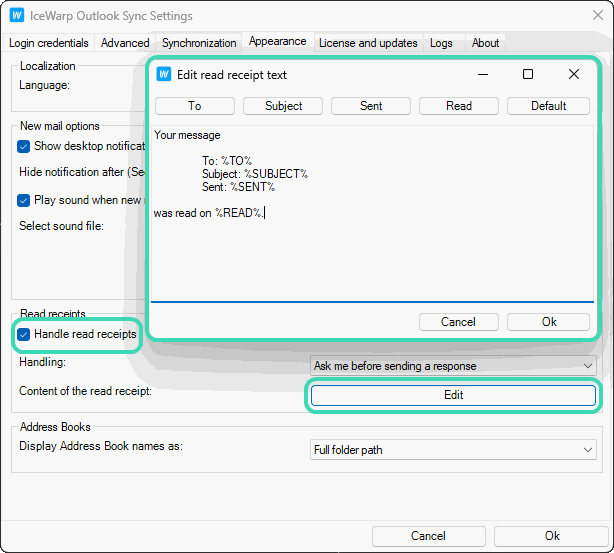Insert the Subject placeholder button

click(x=283, y=106)
